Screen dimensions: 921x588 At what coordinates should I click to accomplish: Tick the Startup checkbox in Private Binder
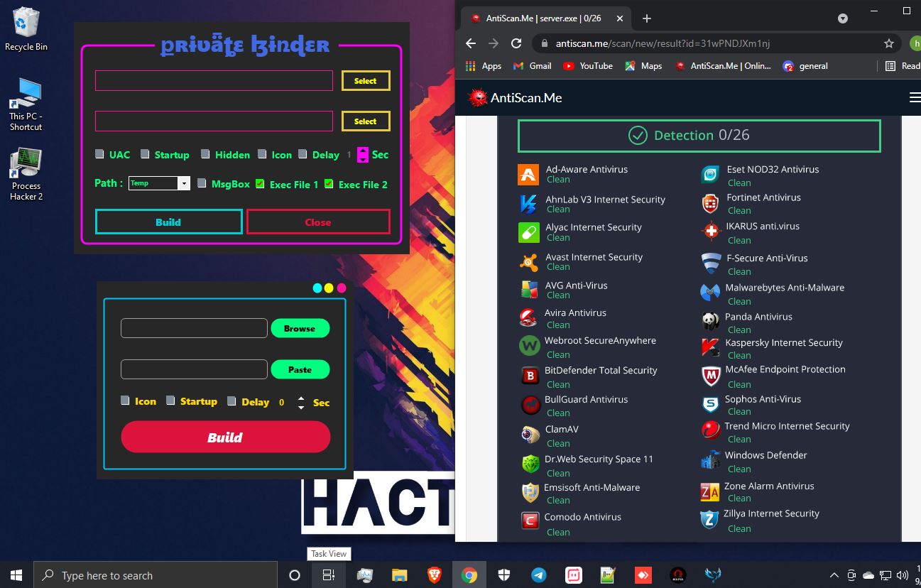(145, 154)
